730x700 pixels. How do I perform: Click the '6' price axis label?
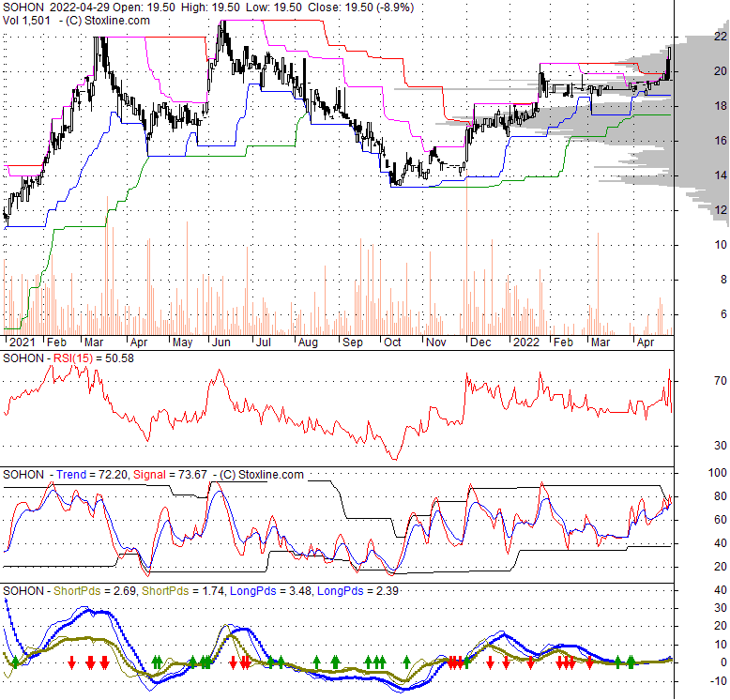[x=723, y=314]
